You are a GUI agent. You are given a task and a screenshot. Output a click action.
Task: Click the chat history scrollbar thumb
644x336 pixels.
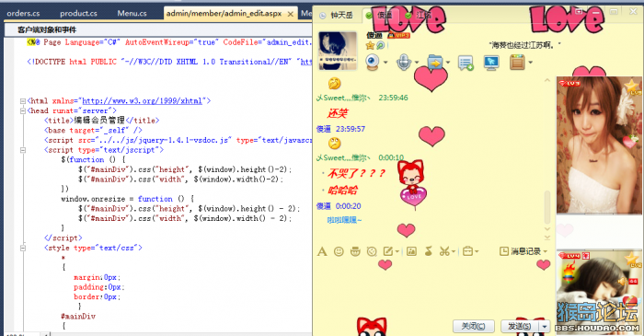[x=546, y=207]
